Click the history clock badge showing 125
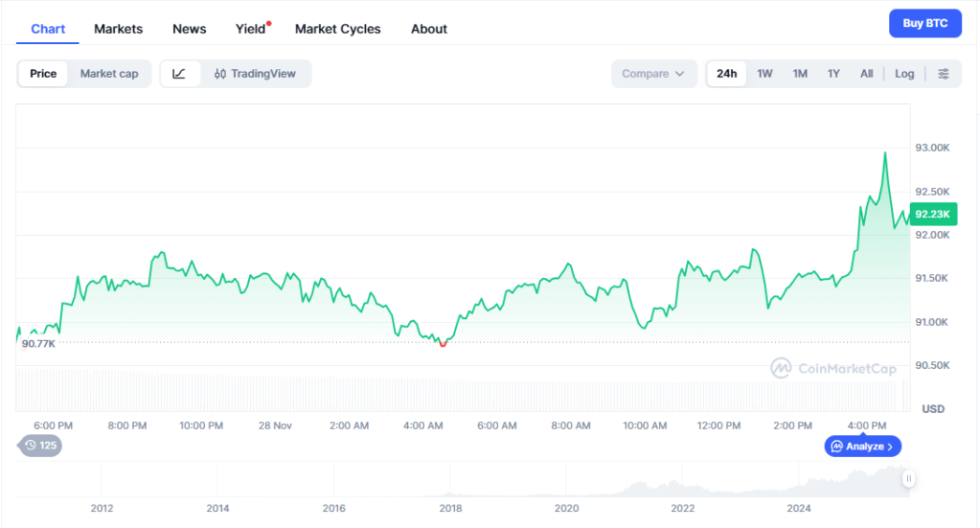The width and height of the screenshot is (980, 528). pos(39,446)
